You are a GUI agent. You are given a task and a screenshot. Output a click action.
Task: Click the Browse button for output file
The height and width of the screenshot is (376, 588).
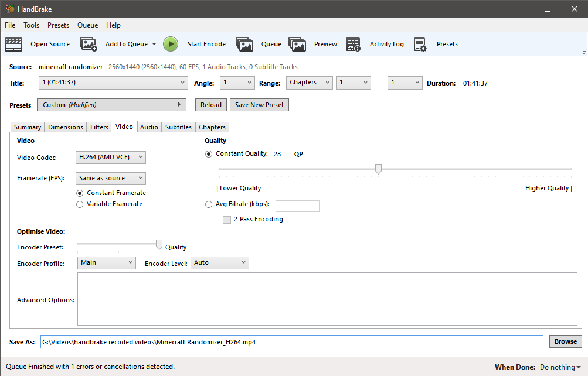[x=565, y=341]
